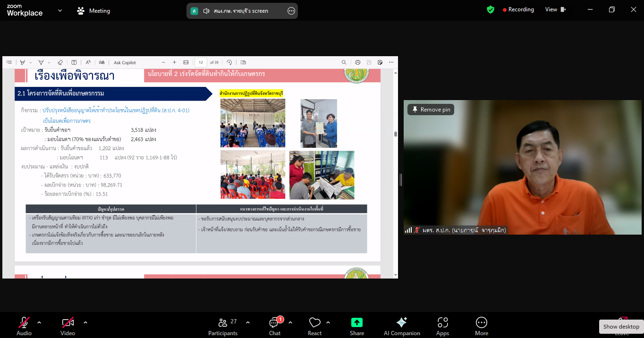Open screen share options ellipsis

point(291,11)
